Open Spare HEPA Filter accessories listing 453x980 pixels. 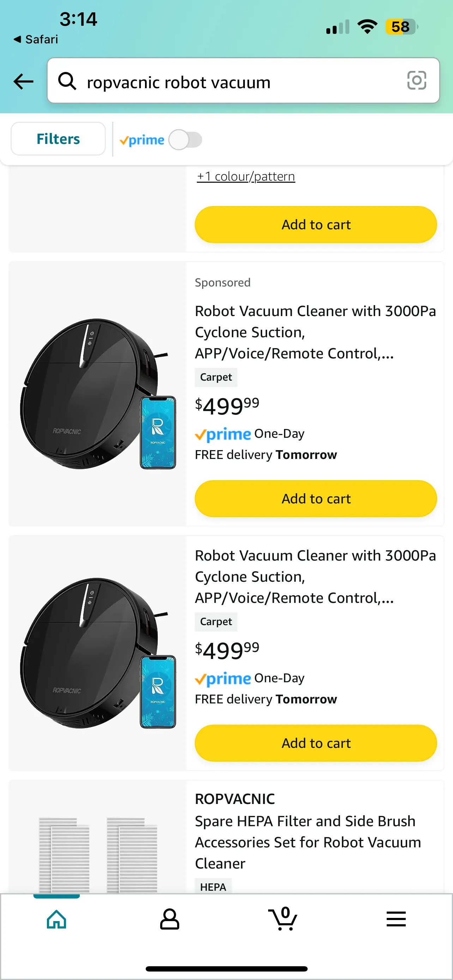[308, 842]
